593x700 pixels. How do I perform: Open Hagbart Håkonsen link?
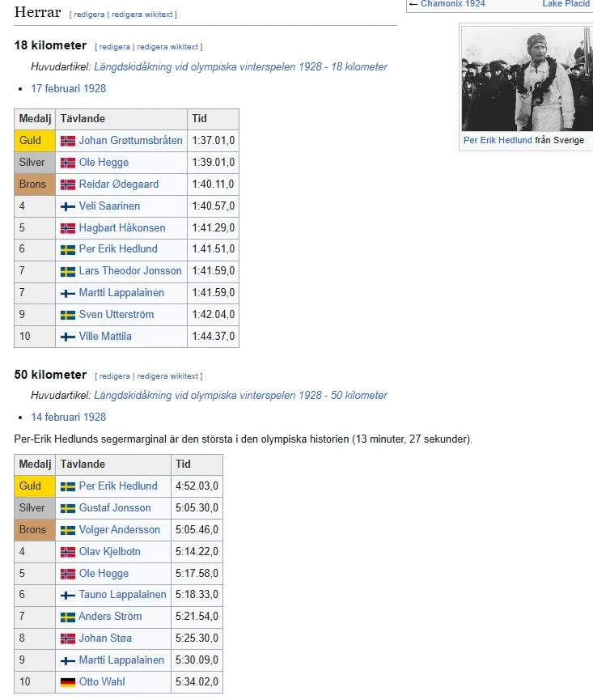click(122, 228)
